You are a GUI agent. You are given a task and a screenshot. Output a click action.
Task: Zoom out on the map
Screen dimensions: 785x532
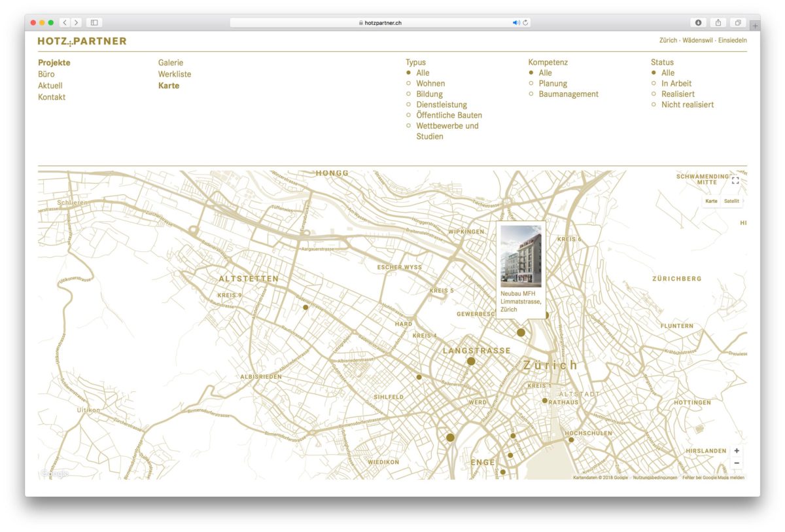pyautogui.click(x=737, y=463)
